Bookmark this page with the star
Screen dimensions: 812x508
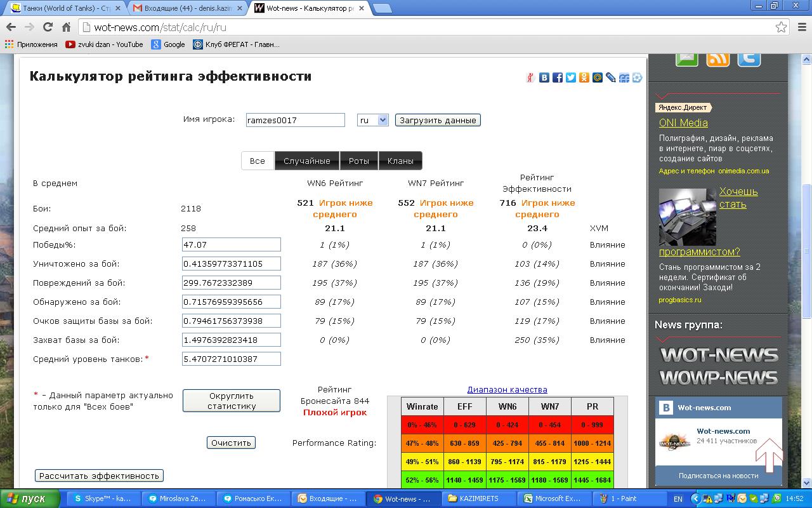point(781,27)
